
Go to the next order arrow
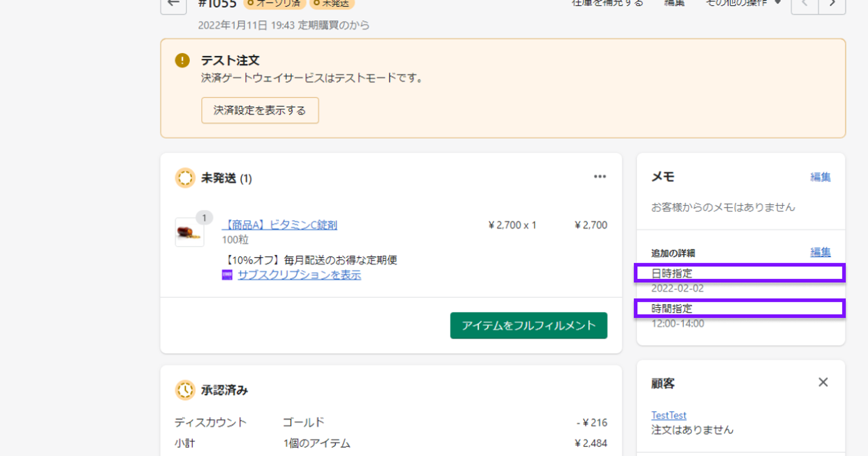[x=832, y=4]
